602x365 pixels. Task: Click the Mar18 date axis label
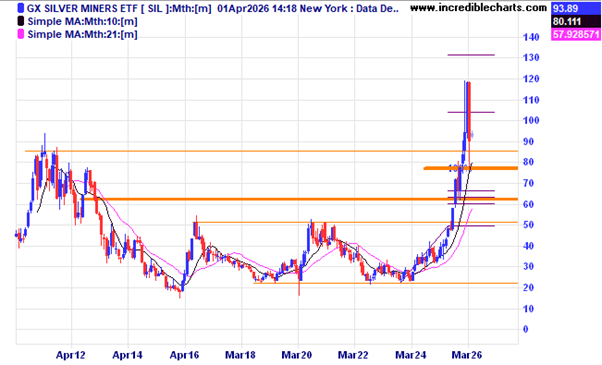coord(240,355)
